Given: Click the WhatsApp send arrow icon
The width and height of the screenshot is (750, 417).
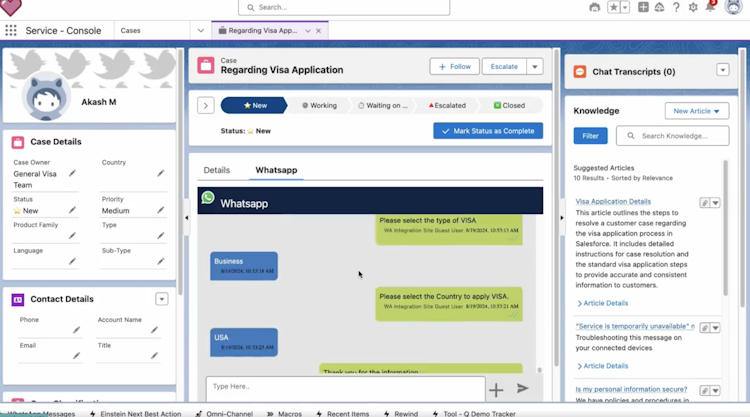Looking at the screenshot, I should (x=523, y=388).
